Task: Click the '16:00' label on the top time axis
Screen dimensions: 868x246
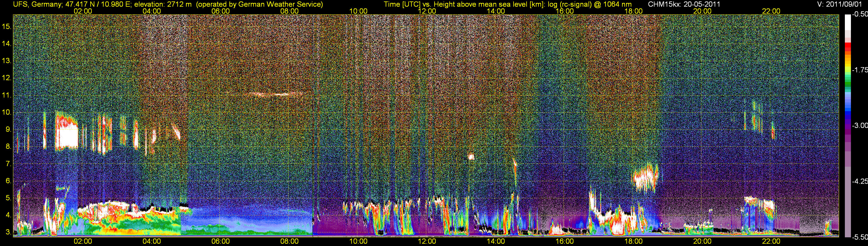Action: point(565,11)
